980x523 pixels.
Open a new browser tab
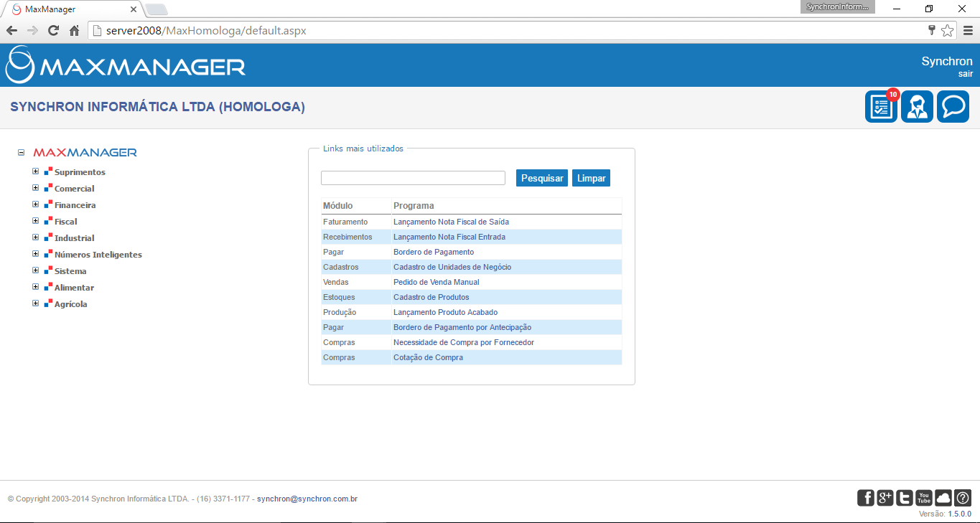[x=157, y=9]
